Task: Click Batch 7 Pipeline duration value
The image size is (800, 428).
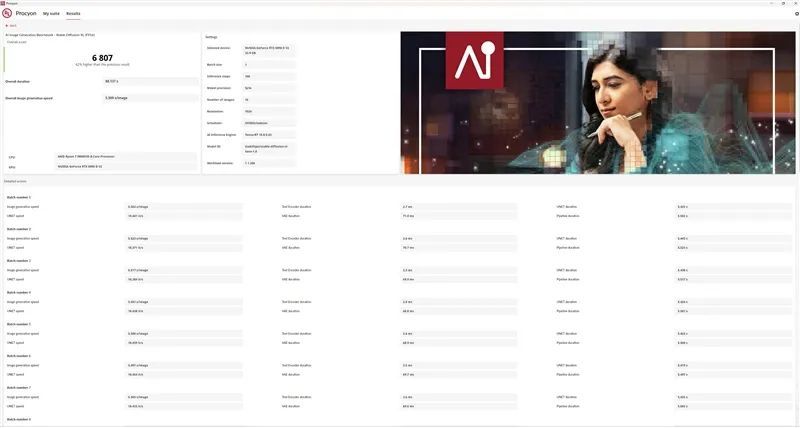Action: pos(734,407)
